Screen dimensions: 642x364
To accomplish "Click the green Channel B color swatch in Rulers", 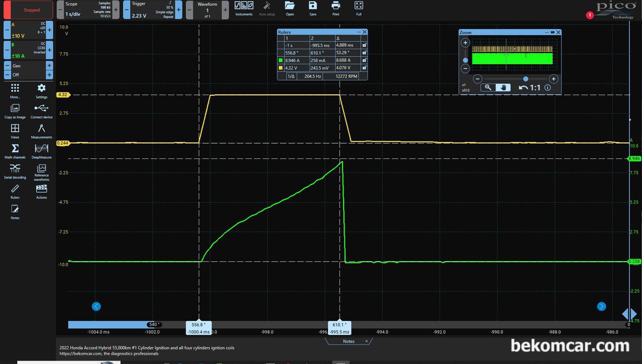I will tap(280, 60).
